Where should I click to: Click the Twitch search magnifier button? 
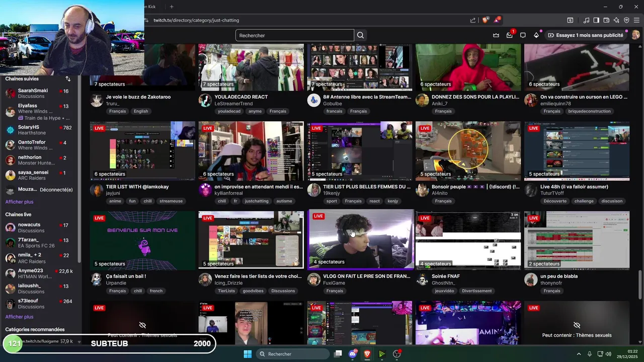[x=360, y=35]
